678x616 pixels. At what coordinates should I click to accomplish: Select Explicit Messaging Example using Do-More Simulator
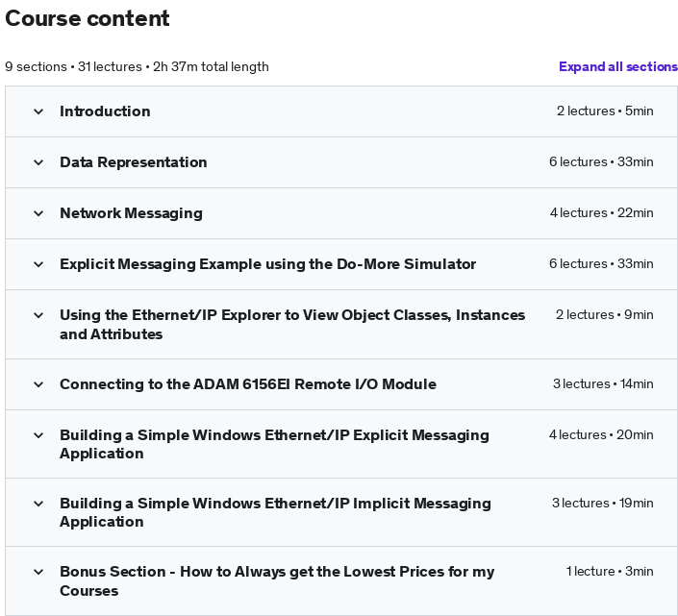[x=267, y=264]
